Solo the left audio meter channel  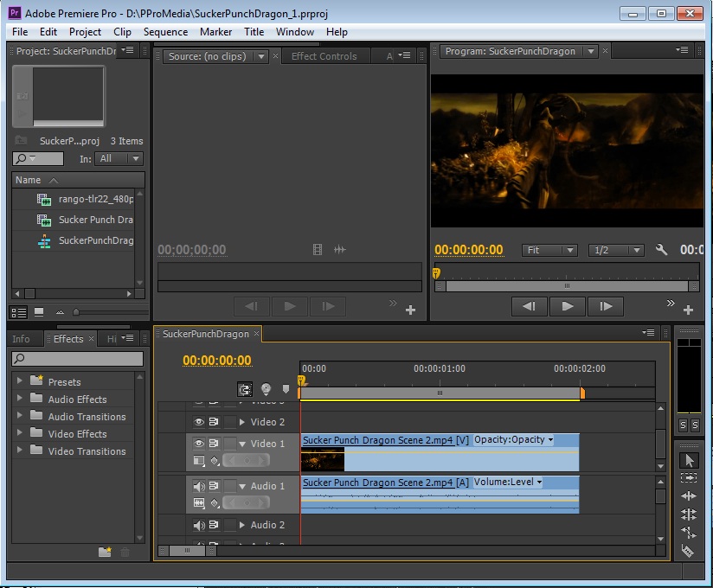(683, 425)
